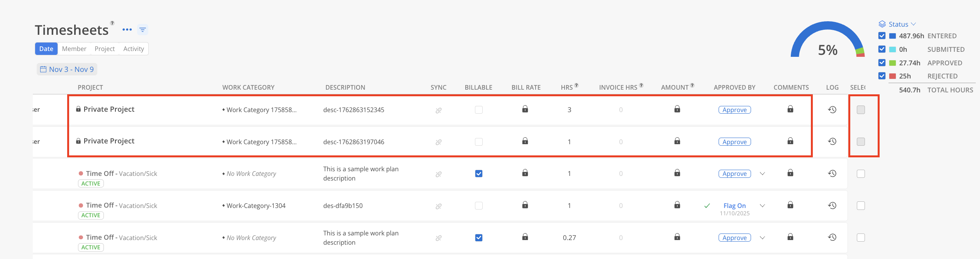
Task: Click the filter icon next to Timesheets
Action: coord(142,30)
